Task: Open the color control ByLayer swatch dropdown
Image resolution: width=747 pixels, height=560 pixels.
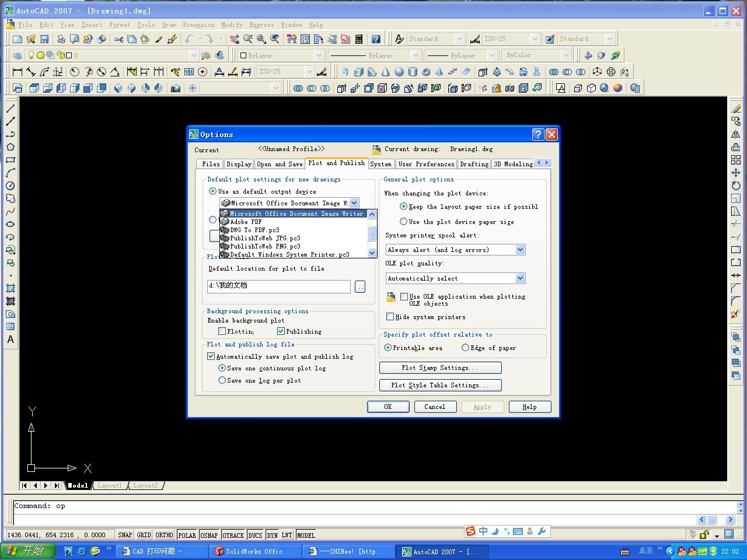Action: [x=319, y=55]
